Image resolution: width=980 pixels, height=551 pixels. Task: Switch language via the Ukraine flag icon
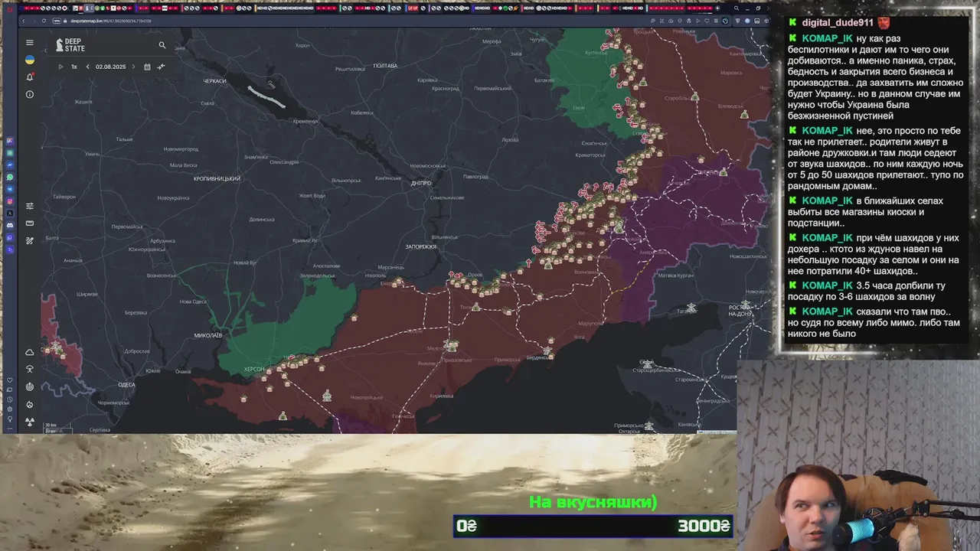(30, 60)
